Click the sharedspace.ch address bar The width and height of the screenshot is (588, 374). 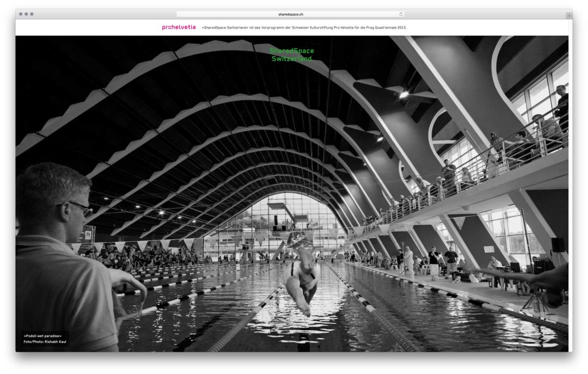click(x=291, y=14)
